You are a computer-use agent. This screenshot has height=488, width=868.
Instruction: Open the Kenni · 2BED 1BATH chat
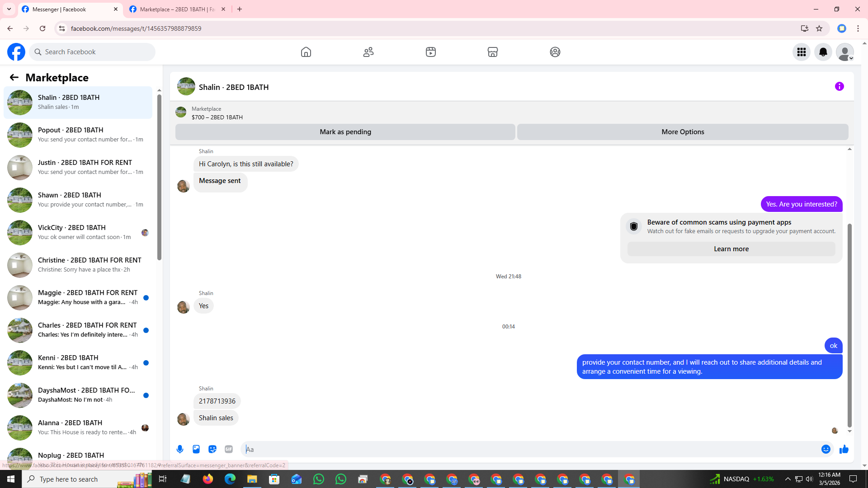(78, 362)
